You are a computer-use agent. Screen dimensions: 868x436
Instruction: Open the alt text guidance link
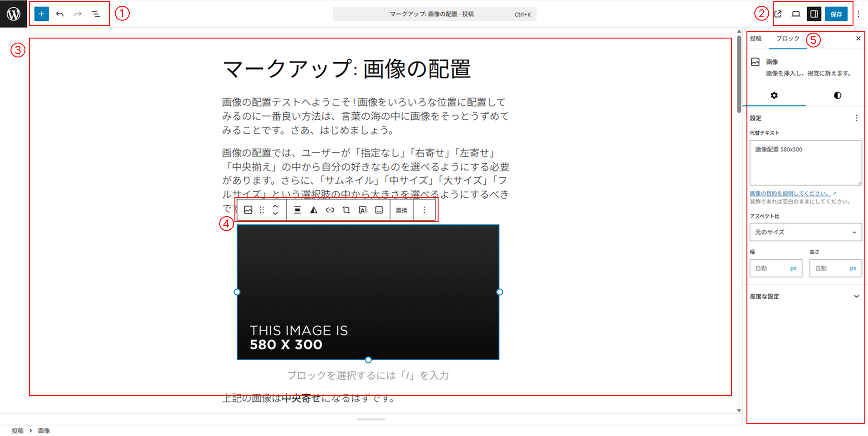[790, 194]
